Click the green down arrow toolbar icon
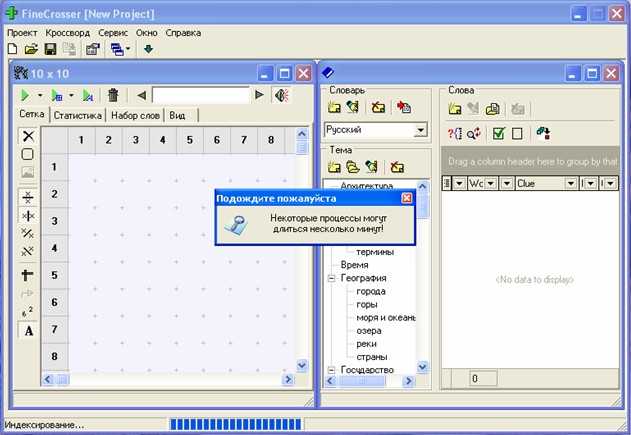This screenshot has width=631, height=435. (148, 49)
